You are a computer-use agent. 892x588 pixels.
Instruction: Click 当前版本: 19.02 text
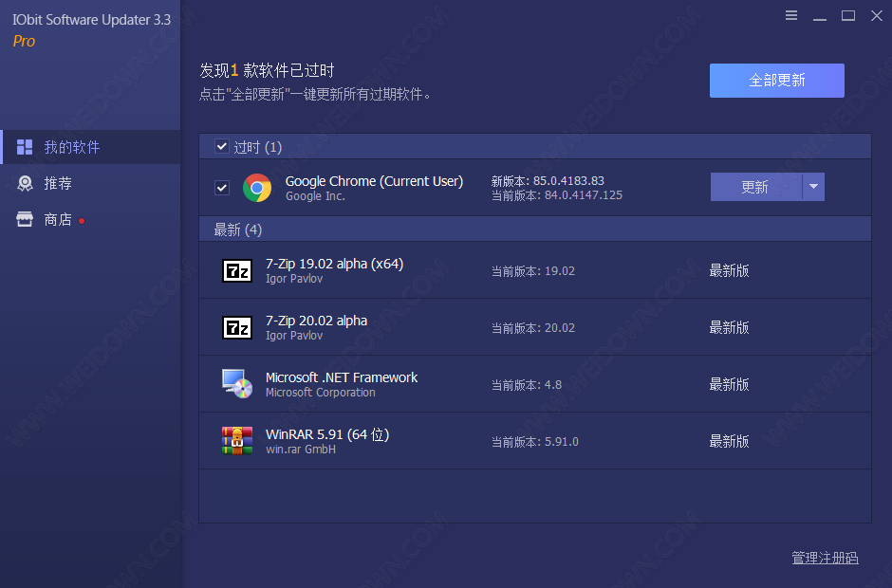[533, 271]
